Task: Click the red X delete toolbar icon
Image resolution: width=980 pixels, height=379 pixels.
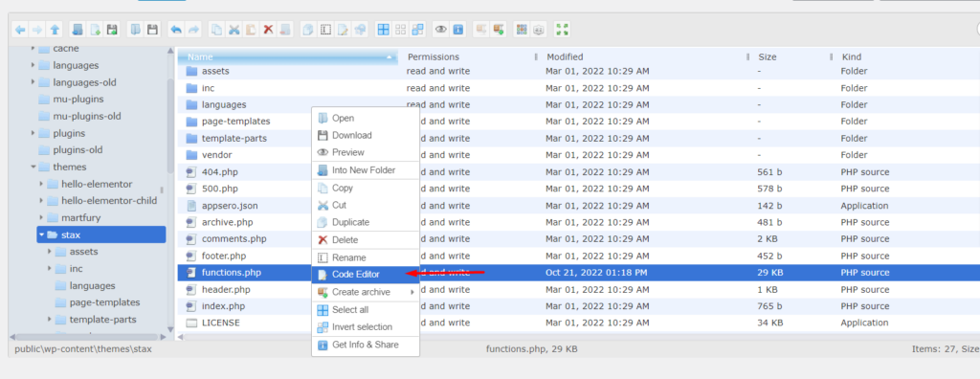Action: [268, 29]
